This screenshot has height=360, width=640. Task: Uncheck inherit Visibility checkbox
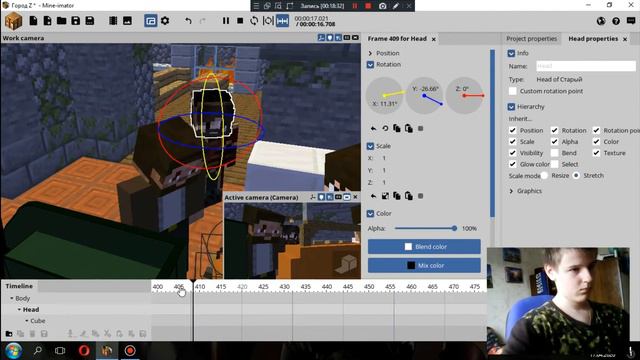pyautogui.click(x=513, y=153)
